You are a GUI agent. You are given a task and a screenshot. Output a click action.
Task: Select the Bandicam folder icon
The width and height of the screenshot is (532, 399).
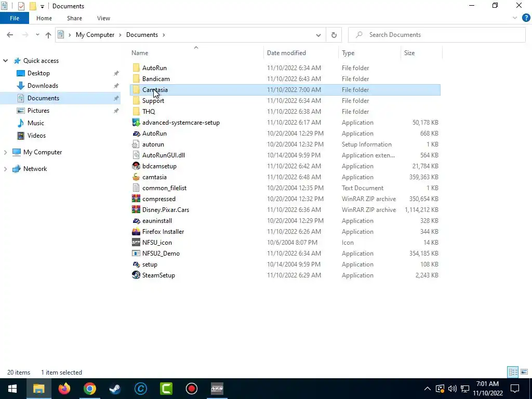(136, 79)
